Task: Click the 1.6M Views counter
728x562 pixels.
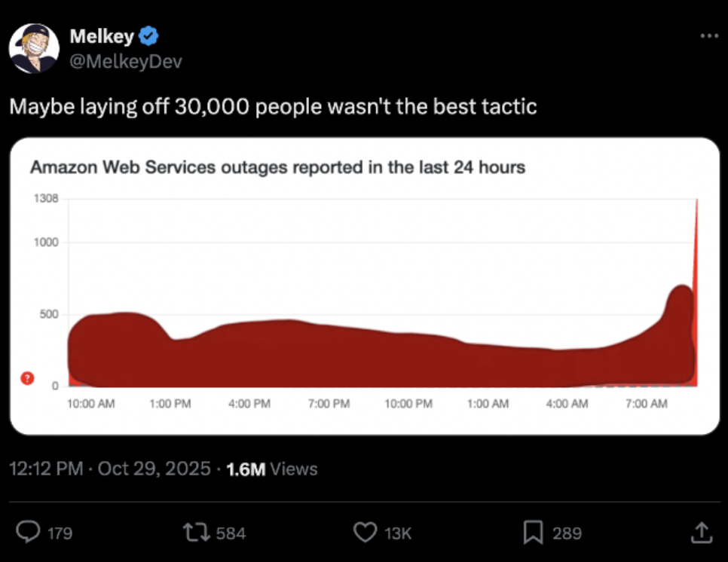Action: [270, 469]
